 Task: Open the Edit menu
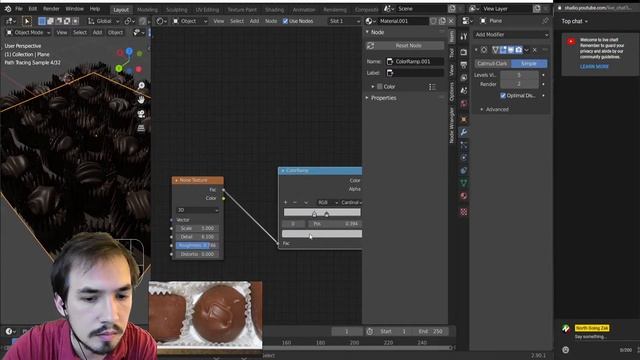33,9
